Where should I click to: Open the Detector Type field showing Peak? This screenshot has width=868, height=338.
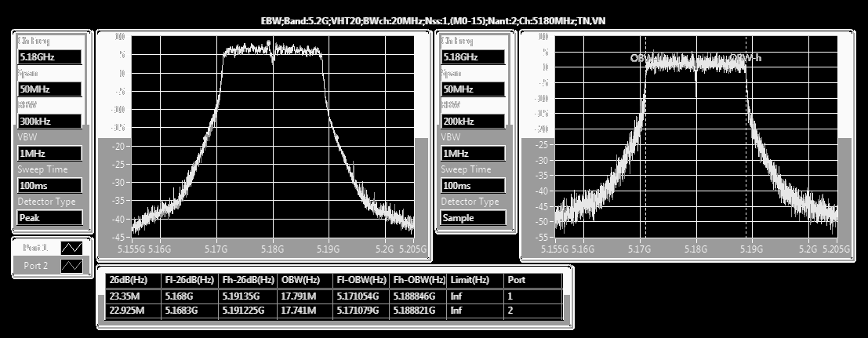[x=49, y=218]
